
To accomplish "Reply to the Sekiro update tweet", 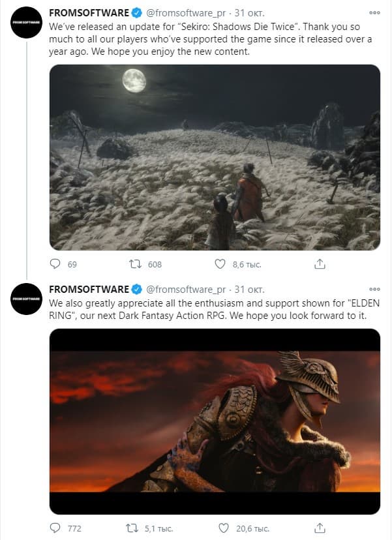I will 56,264.
